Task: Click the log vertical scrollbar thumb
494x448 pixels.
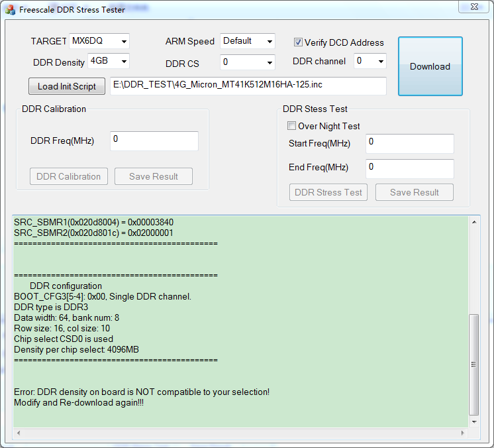Action: [x=474, y=364]
